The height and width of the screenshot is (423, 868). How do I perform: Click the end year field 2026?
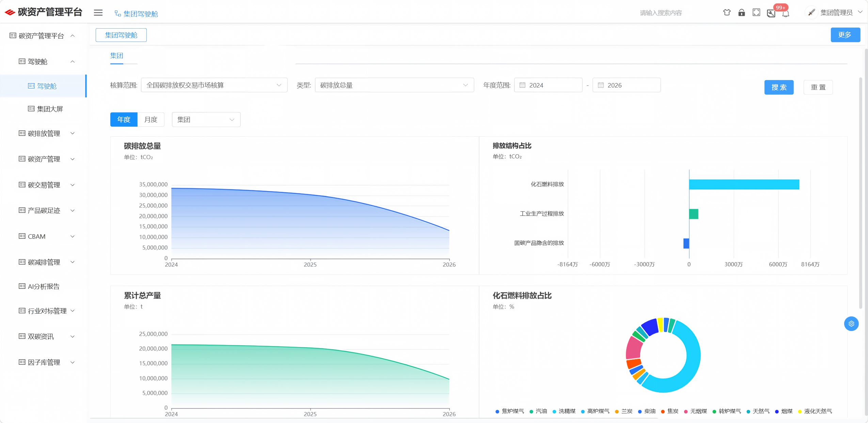coord(627,85)
